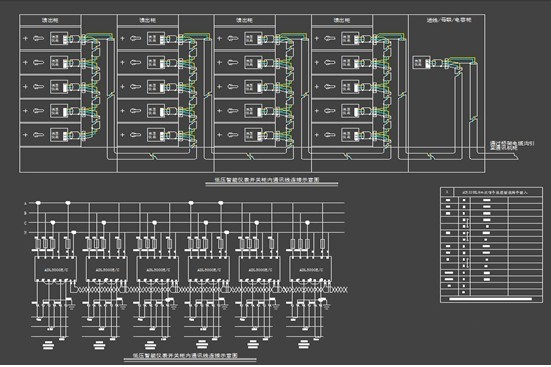Click the lower wiring diagram title text
Image resolution: width=551 pixels, height=367 pixels.
(x=185, y=355)
